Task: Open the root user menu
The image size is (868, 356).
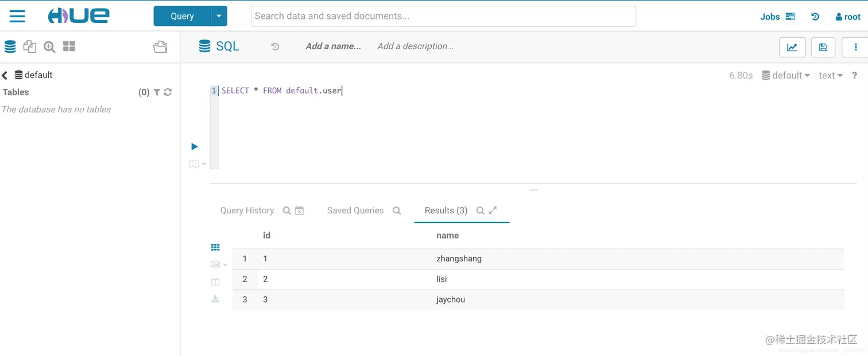Action: point(848,17)
